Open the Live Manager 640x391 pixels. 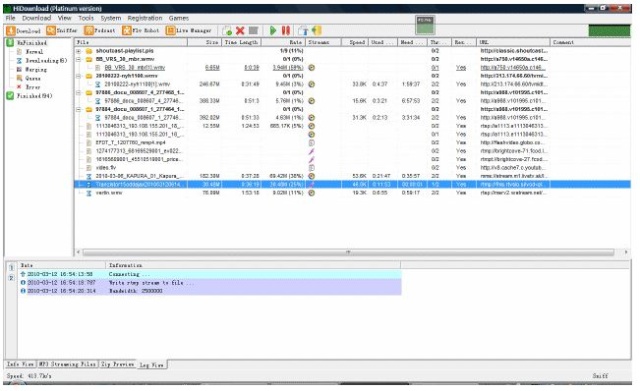point(189,31)
